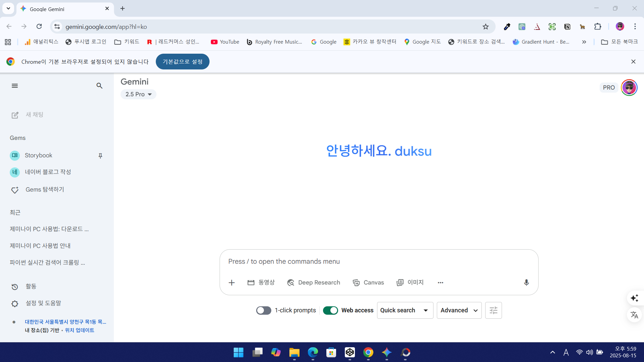Open Chrome three-dot menu
This screenshot has width=644, height=362.
tap(635, 27)
